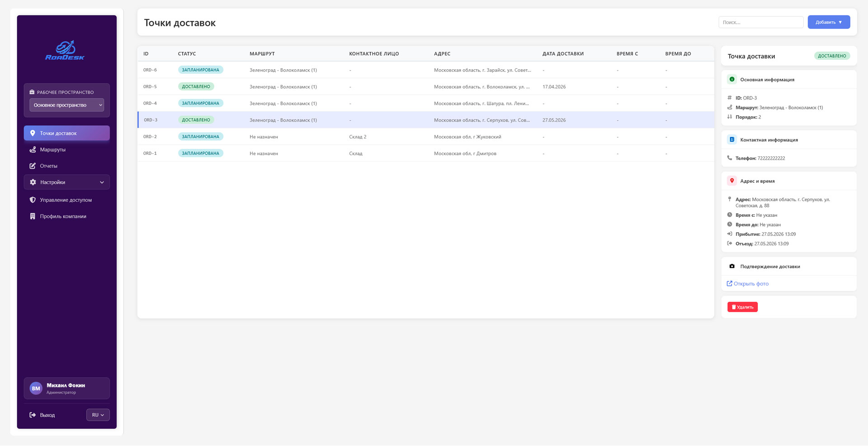This screenshot has width=868, height=447.
Task: Click the blue contact card icon
Action: pyautogui.click(x=731, y=140)
